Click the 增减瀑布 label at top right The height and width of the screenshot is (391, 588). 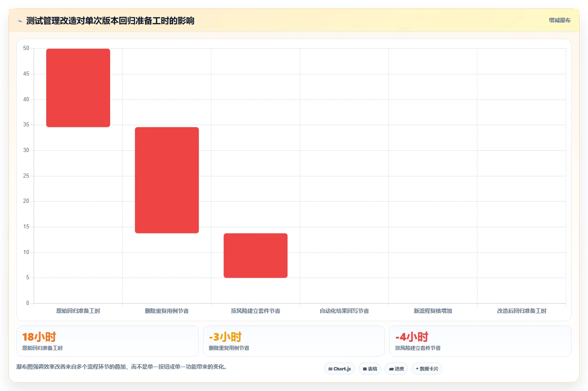coord(559,20)
